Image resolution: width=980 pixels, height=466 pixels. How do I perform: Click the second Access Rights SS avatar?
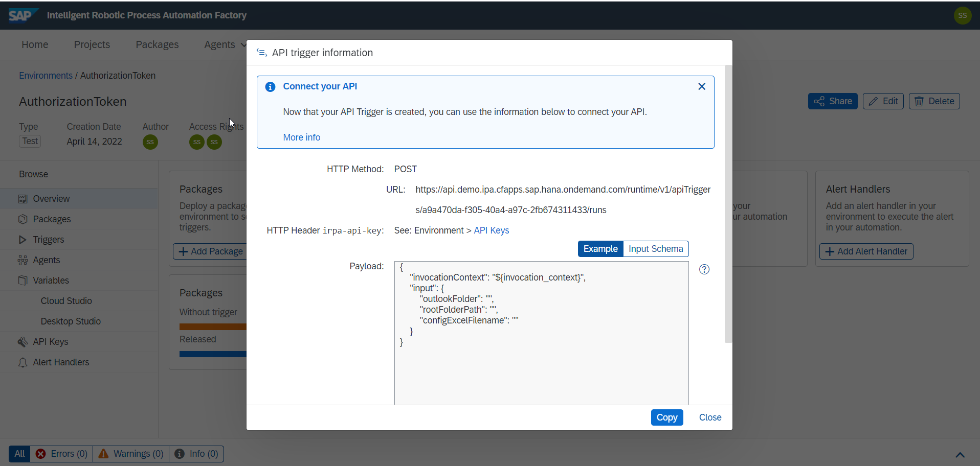[x=214, y=142]
